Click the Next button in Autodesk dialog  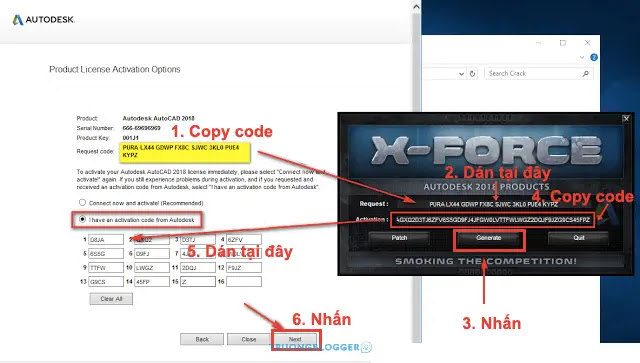(x=295, y=339)
